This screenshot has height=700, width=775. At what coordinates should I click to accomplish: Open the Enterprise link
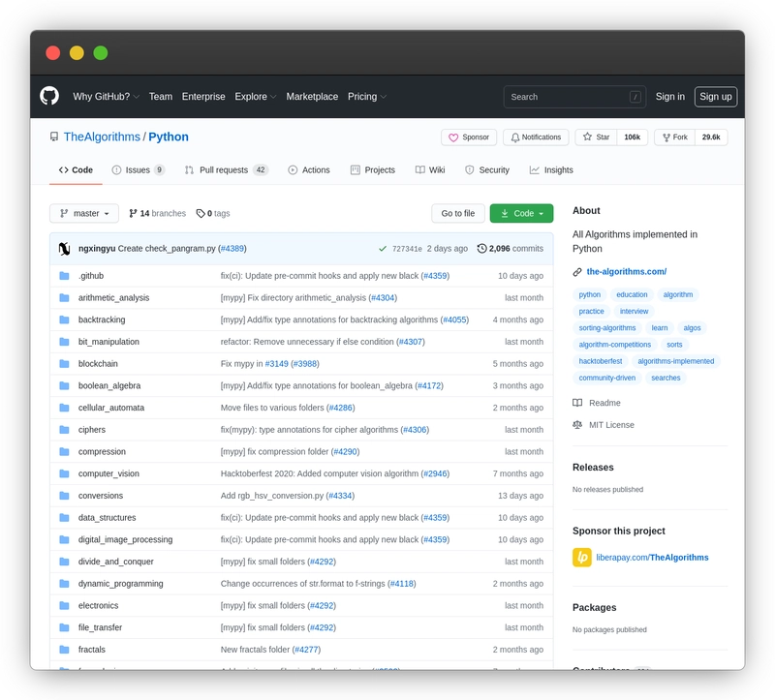[203, 96]
